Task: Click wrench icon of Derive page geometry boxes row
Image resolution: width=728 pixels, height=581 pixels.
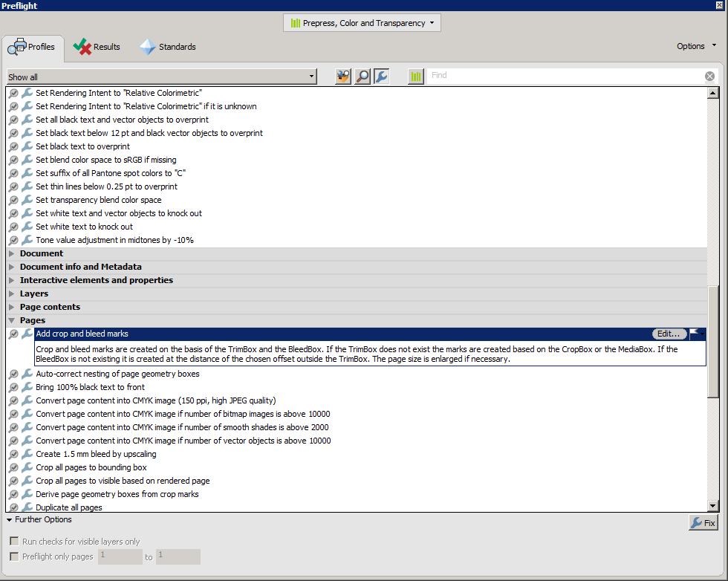Action: (27, 494)
